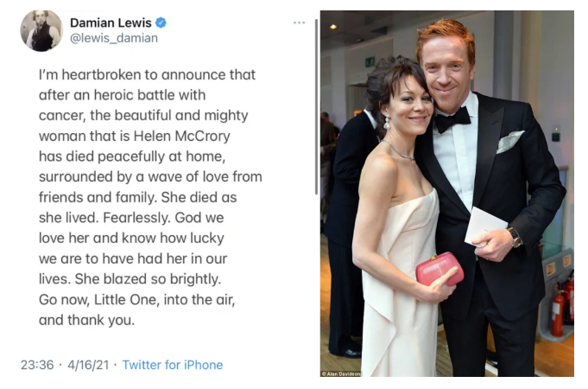Click the 4/16/21 tweet date
Screen dimensions: 588x389
pos(89,365)
